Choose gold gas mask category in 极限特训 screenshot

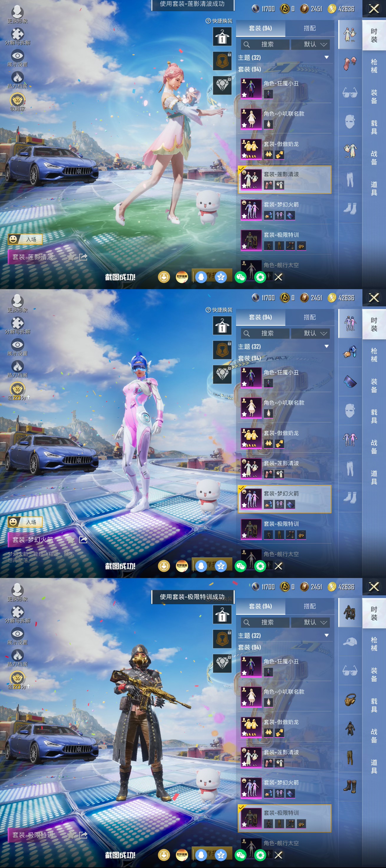pos(350,700)
